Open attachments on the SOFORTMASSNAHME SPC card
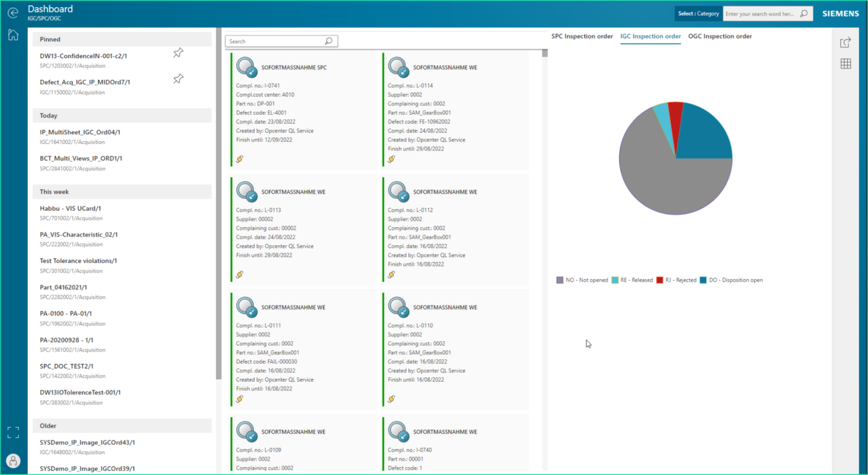This screenshot has width=868, height=475. [240, 159]
